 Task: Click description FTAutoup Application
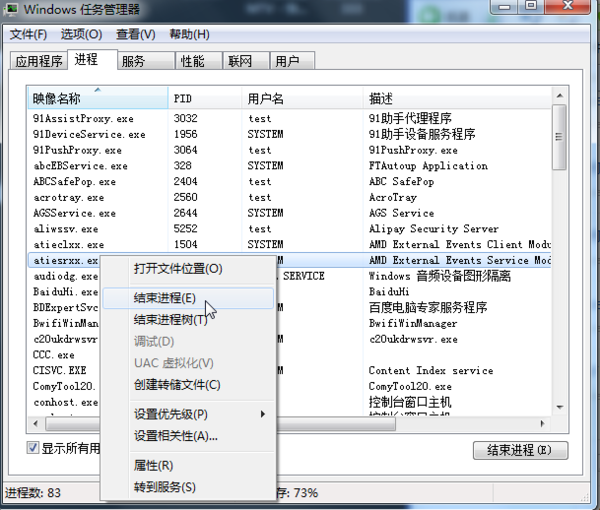click(428, 166)
